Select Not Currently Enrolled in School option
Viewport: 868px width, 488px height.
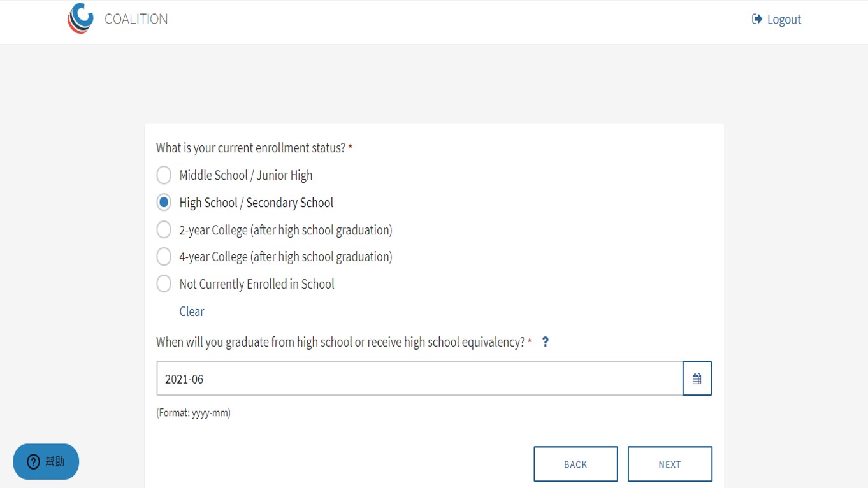click(164, 284)
